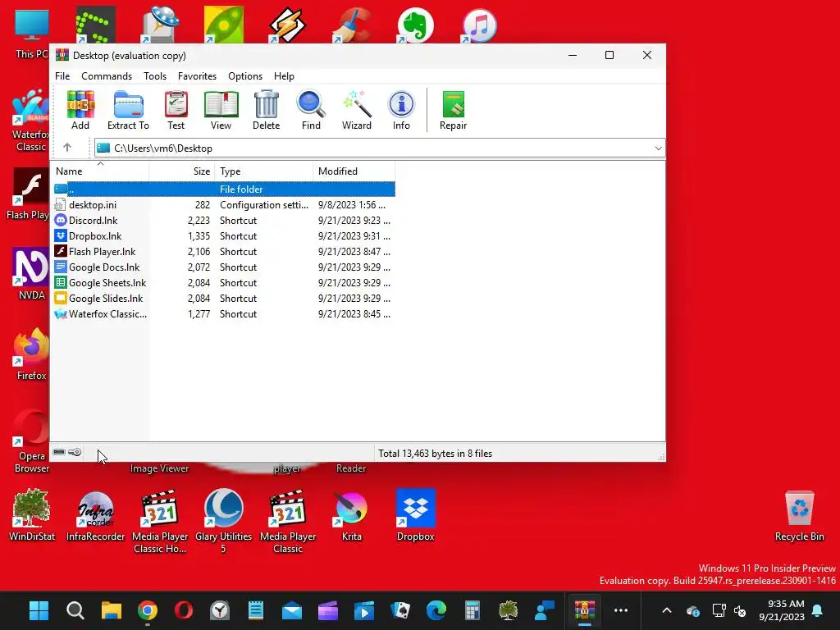Select the parent folder '..' row
840x630 pixels.
pyautogui.click(x=223, y=189)
